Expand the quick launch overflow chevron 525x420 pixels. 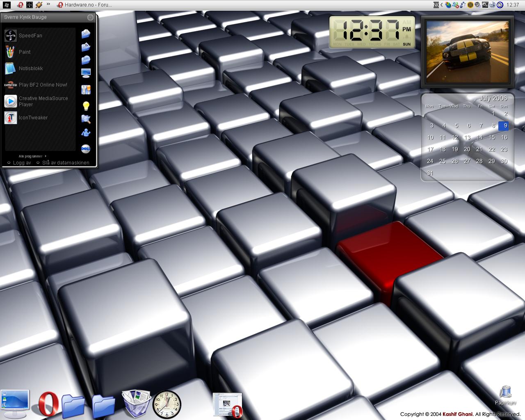[48, 4]
